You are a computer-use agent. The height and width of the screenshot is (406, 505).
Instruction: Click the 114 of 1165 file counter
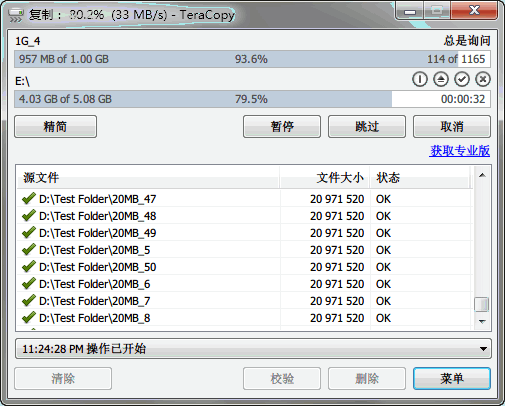tap(456, 59)
